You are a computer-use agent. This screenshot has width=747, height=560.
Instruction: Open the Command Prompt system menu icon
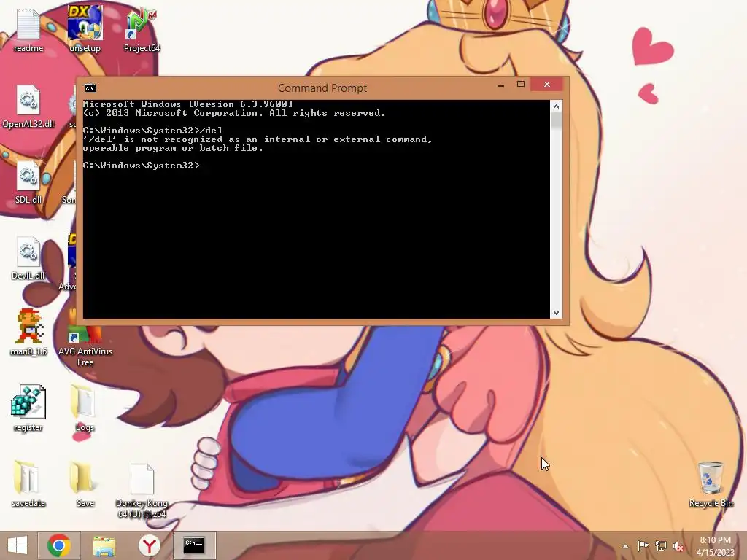tap(90, 87)
